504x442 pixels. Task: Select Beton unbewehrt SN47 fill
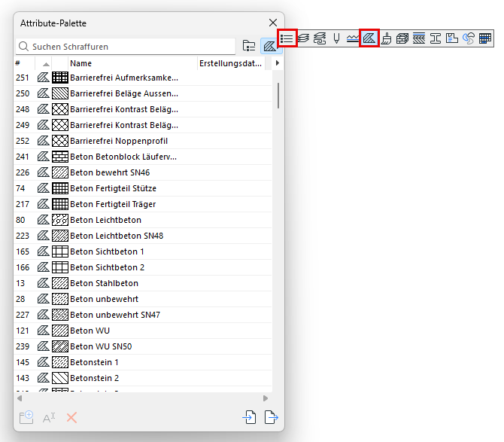143,315
